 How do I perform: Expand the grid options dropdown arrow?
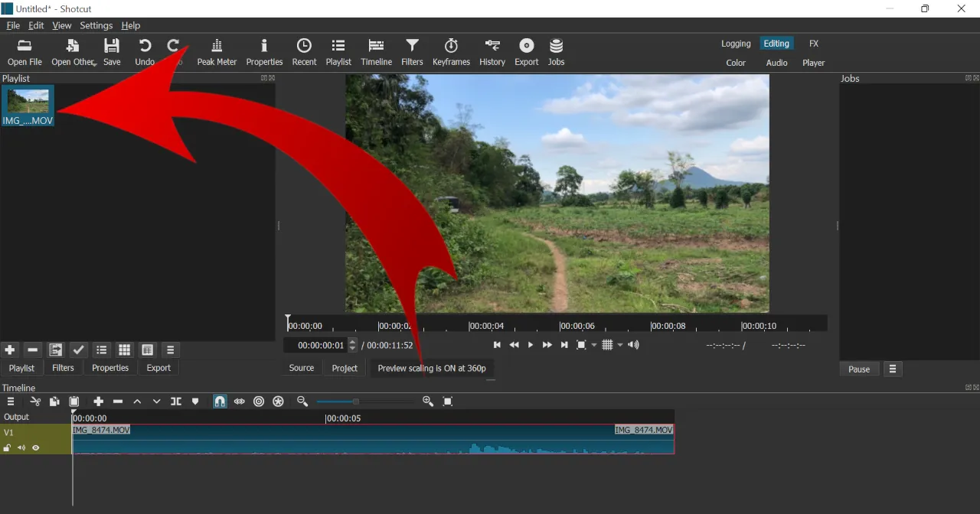click(x=620, y=346)
